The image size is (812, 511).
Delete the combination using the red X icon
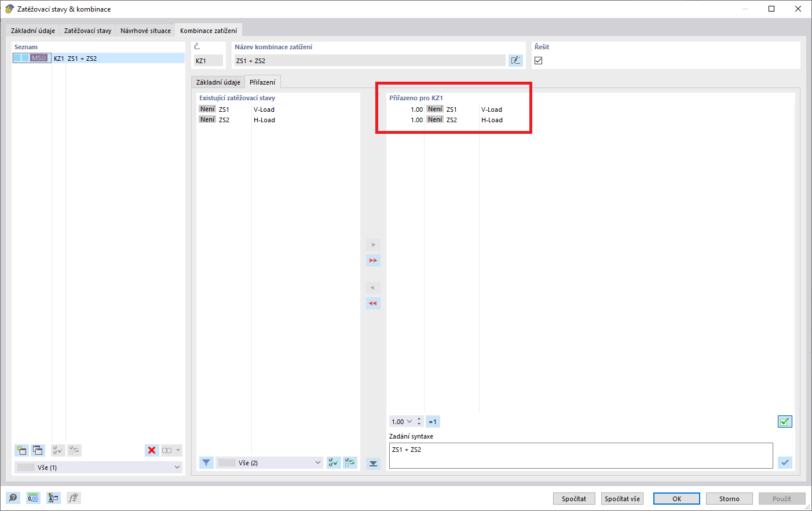[x=152, y=450]
